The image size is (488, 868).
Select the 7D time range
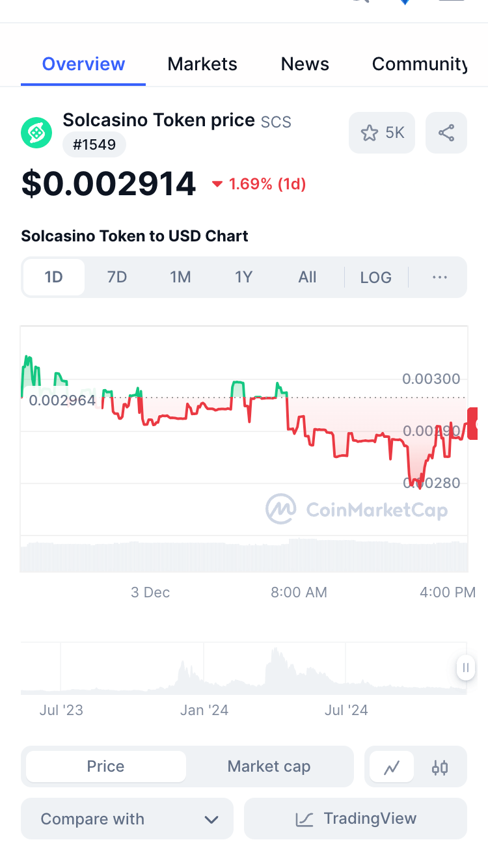click(117, 278)
